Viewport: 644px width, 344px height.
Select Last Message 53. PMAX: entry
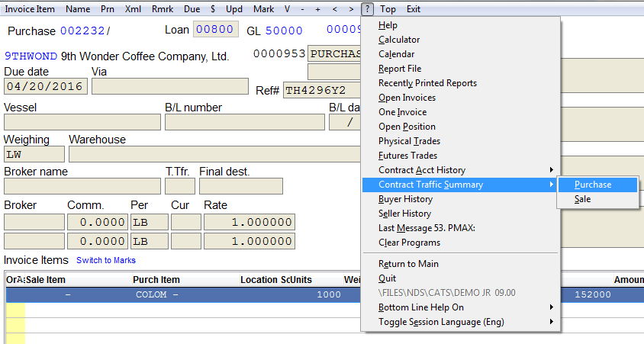coord(460,228)
